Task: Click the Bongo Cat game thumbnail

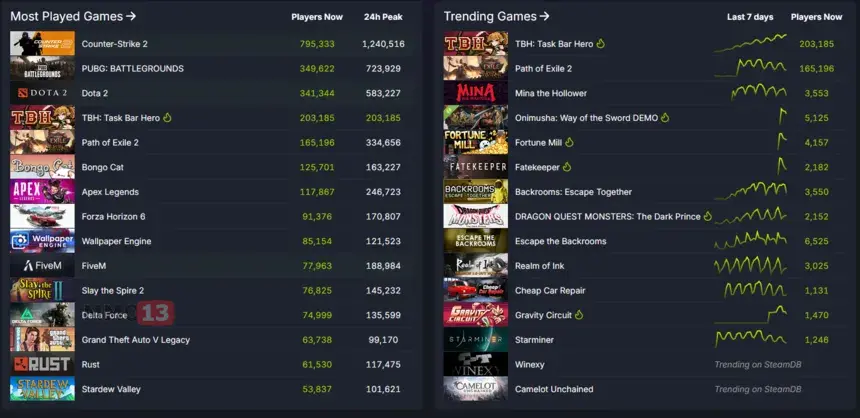Action: pyautogui.click(x=42, y=167)
